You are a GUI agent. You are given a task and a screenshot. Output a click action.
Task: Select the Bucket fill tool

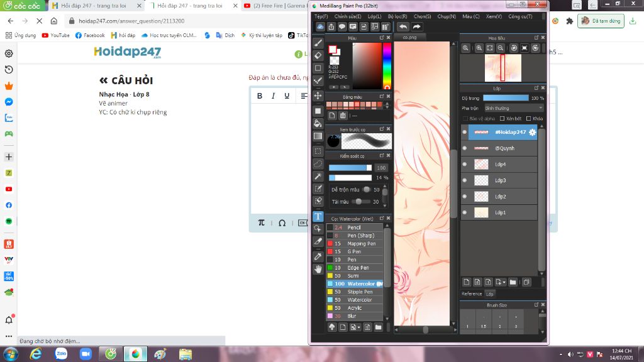318,123
